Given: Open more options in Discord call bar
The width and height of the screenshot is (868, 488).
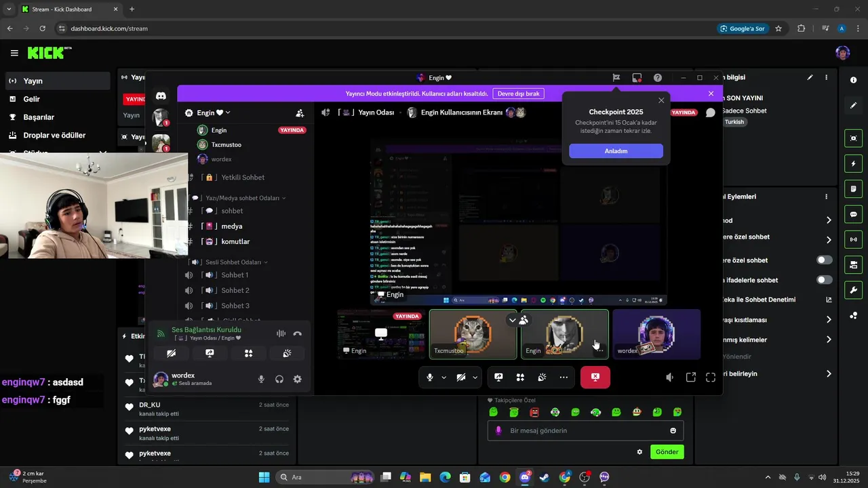Looking at the screenshot, I should (x=564, y=378).
